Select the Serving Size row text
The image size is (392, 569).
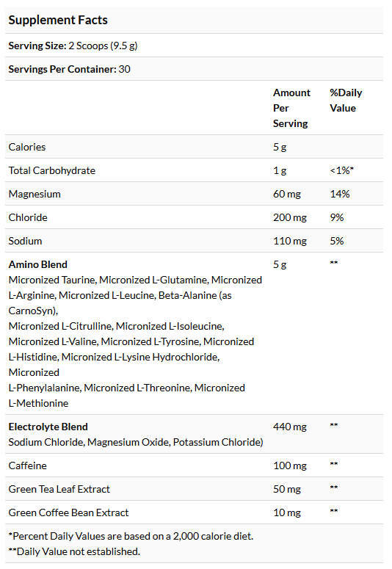[73, 46]
